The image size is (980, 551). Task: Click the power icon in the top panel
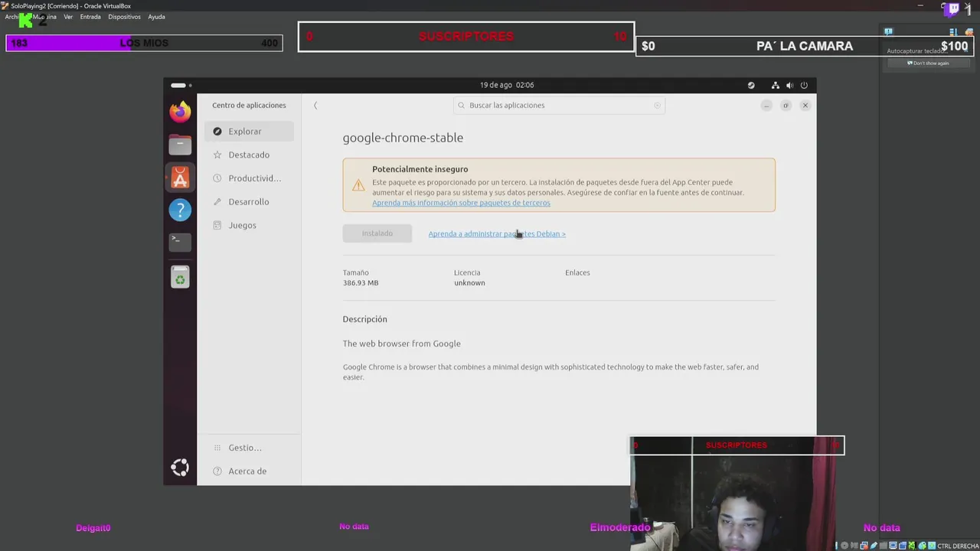[804, 85]
